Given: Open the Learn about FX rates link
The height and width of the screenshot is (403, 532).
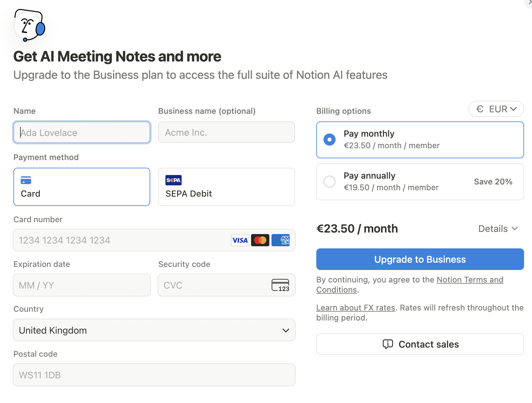Looking at the screenshot, I should tap(356, 308).
